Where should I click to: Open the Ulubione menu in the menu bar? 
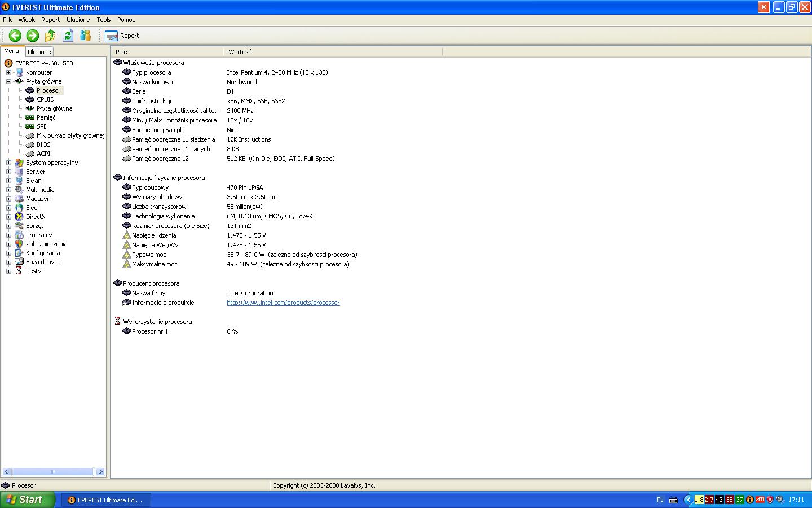[78, 20]
